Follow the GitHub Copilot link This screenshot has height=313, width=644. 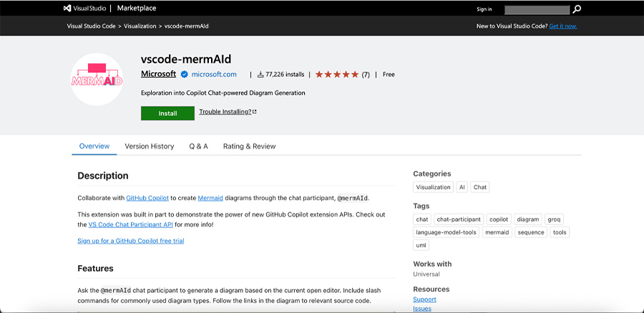click(x=147, y=198)
